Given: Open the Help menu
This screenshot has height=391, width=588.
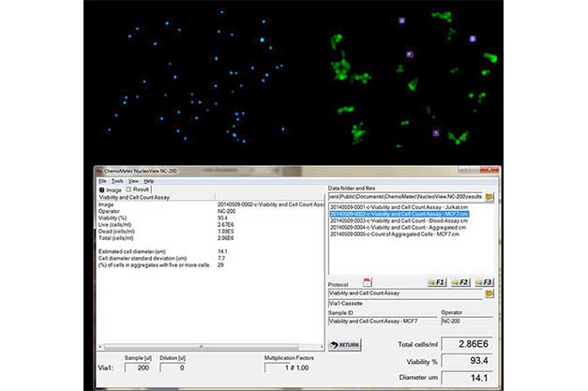Looking at the screenshot, I should [x=149, y=180].
